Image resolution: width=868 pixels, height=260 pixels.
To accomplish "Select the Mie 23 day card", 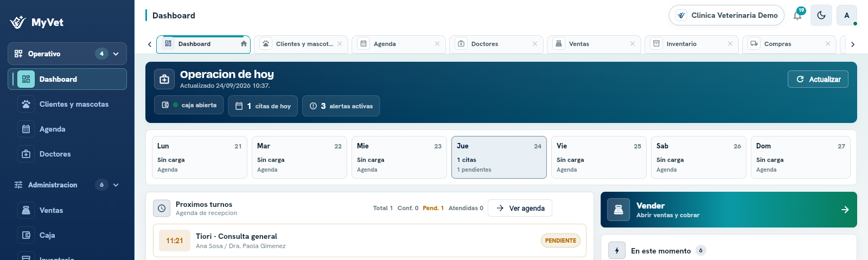I will (399, 157).
